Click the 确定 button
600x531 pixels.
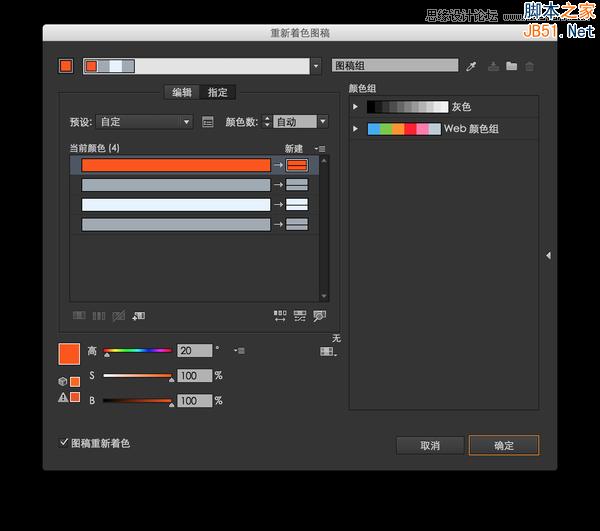(504, 445)
